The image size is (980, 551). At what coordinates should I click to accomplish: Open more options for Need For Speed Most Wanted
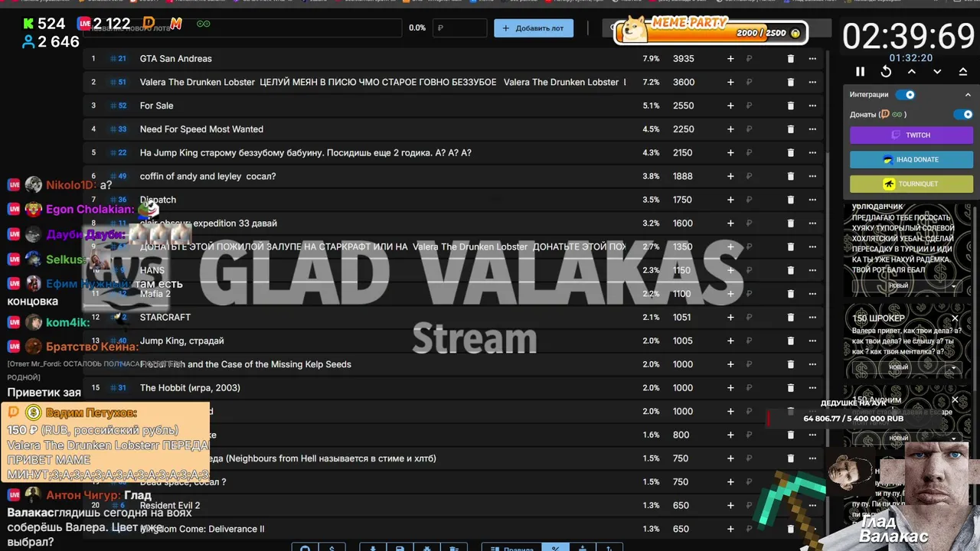(812, 129)
